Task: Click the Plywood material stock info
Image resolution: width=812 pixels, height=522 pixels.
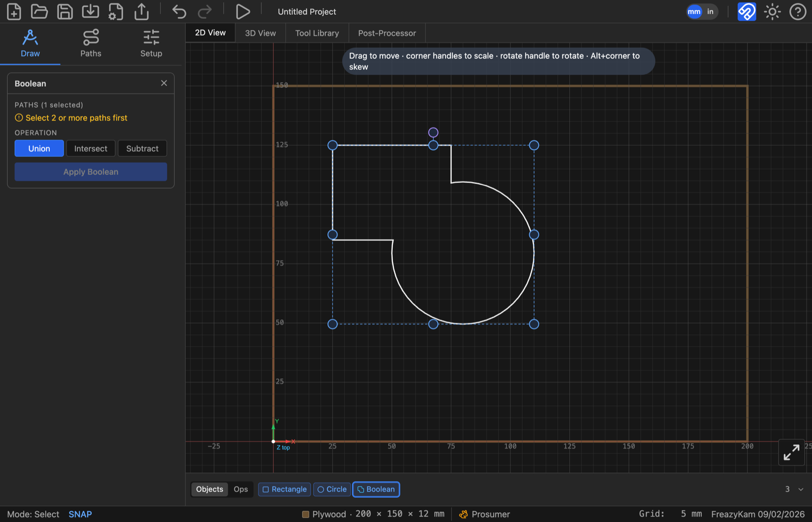Action: pos(373,514)
